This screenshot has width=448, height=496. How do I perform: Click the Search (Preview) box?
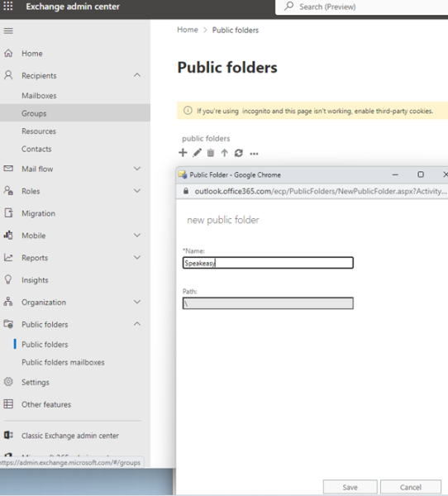pyautogui.click(x=361, y=7)
